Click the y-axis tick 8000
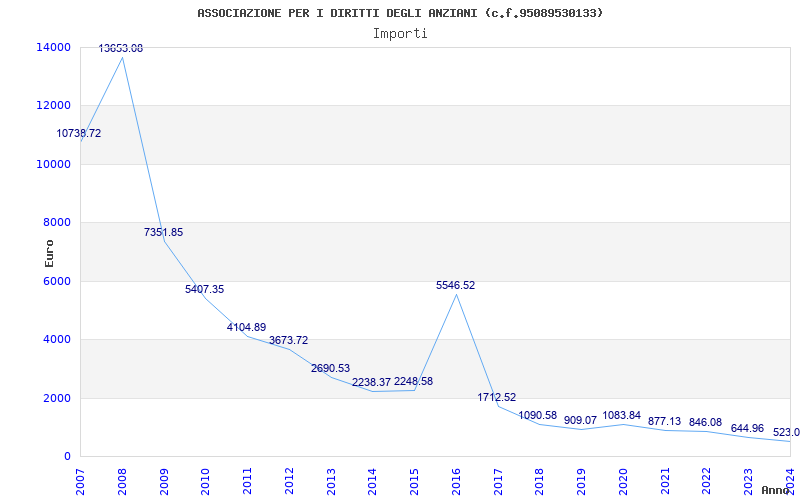Screen dimensions: 800x500 [57, 222]
